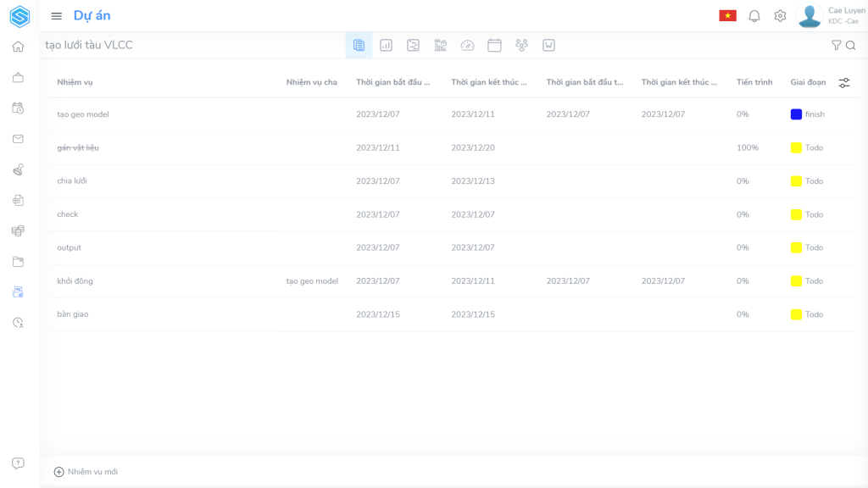
Task: Sort by Tiến trình column header
Action: (x=754, y=82)
